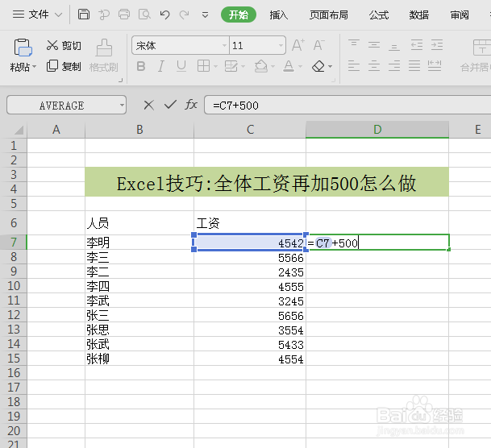Increase indent icon

(437, 45)
